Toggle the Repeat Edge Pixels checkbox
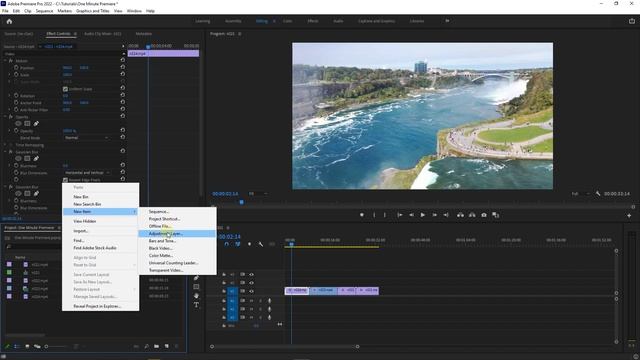 coord(65,180)
